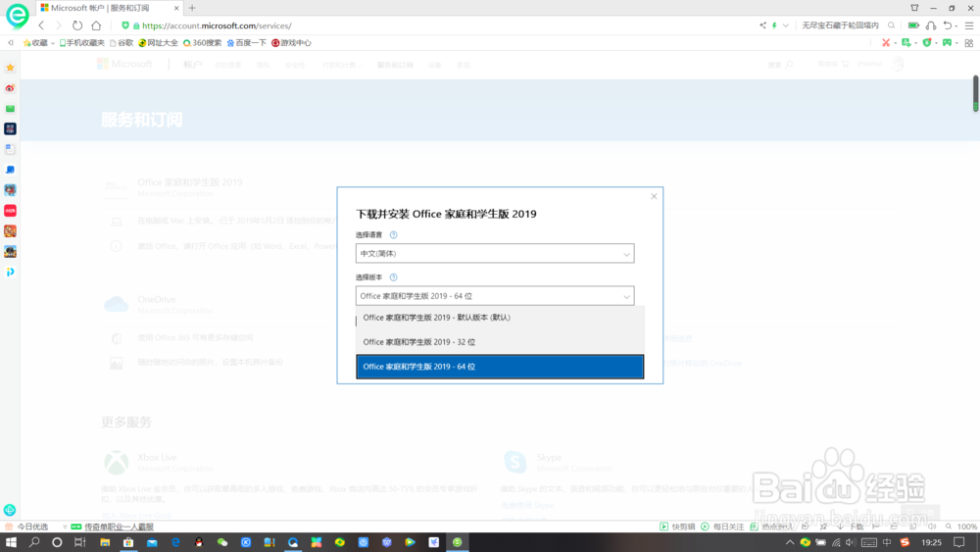Screen dimensions: 980x552
Task: Open the Windows Start menu
Action: coord(11,542)
